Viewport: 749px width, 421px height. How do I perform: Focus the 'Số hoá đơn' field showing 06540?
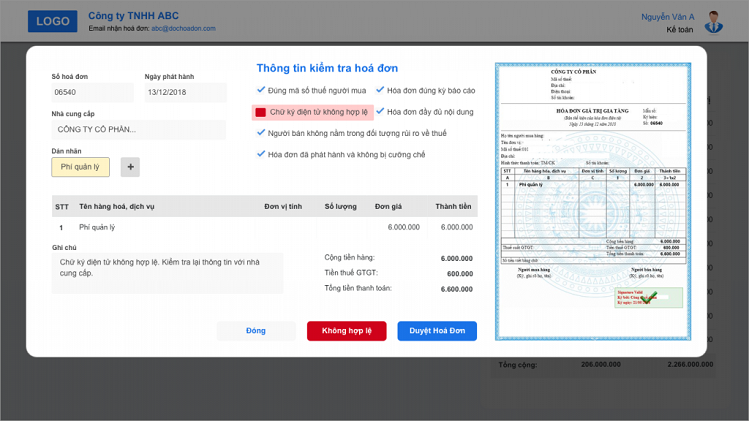point(92,93)
